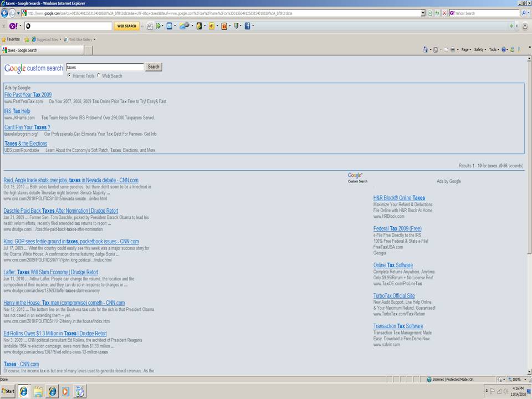Open the Tools menu dropdown
The height and width of the screenshot is (399, 532).
(494, 49)
